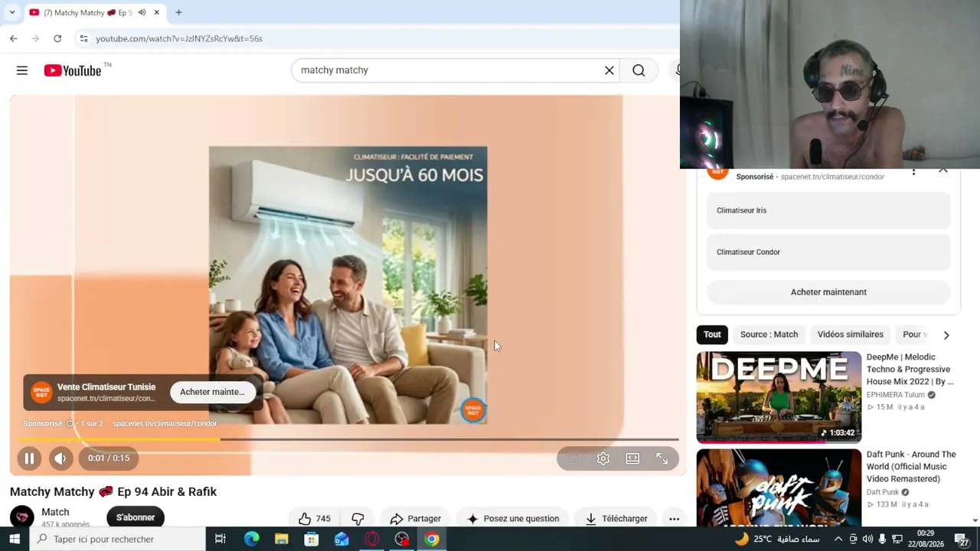Open the sponsored panel options menu
The width and height of the screenshot is (980, 551).
pyautogui.click(x=913, y=172)
